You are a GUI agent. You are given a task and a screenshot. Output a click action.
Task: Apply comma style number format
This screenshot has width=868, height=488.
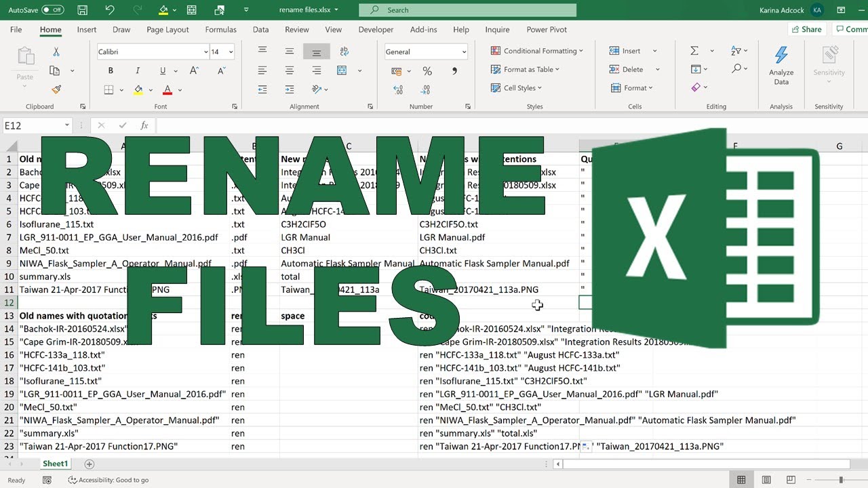pos(454,70)
